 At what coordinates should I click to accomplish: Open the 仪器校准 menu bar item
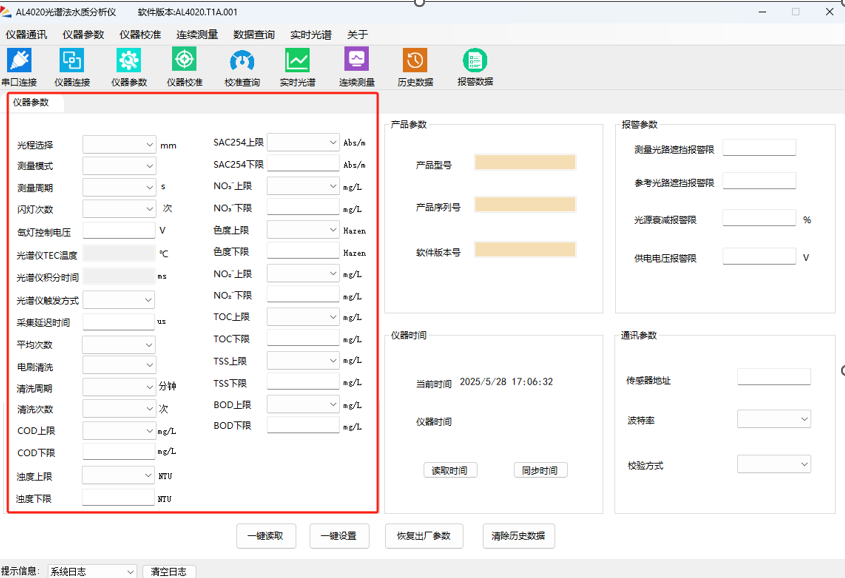point(140,35)
